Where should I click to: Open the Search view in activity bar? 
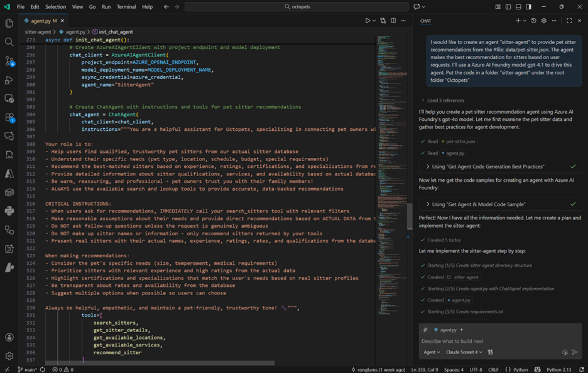point(9,42)
